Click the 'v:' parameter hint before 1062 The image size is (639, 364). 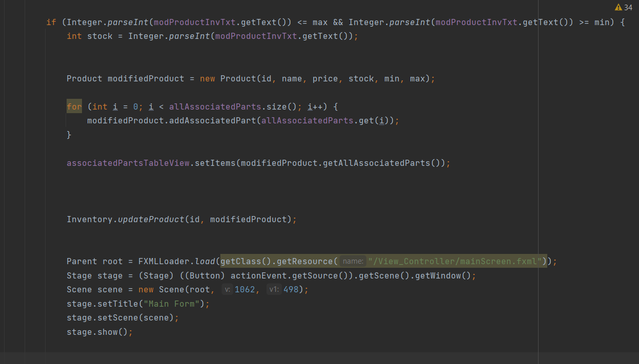tap(227, 289)
